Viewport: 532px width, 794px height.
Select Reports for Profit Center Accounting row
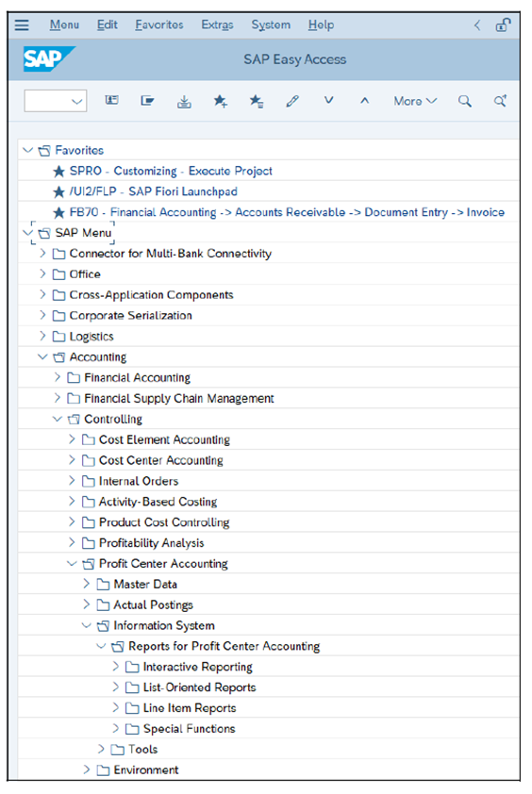[268, 646]
